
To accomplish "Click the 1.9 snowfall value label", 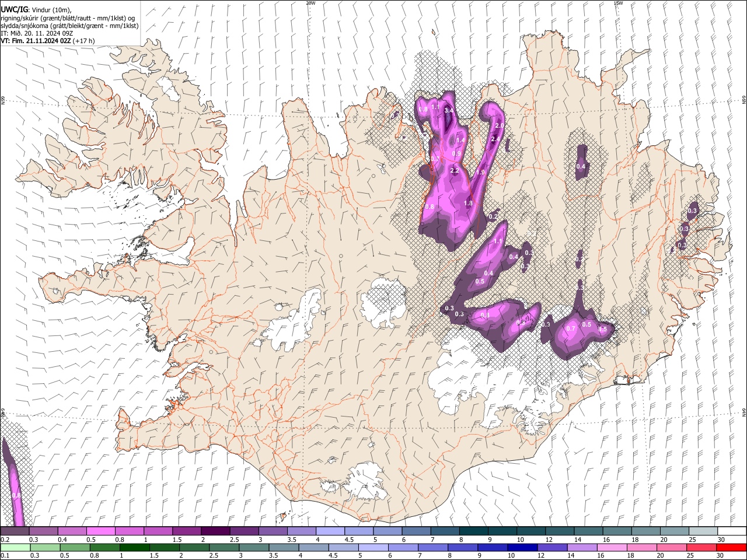I will [x=480, y=173].
